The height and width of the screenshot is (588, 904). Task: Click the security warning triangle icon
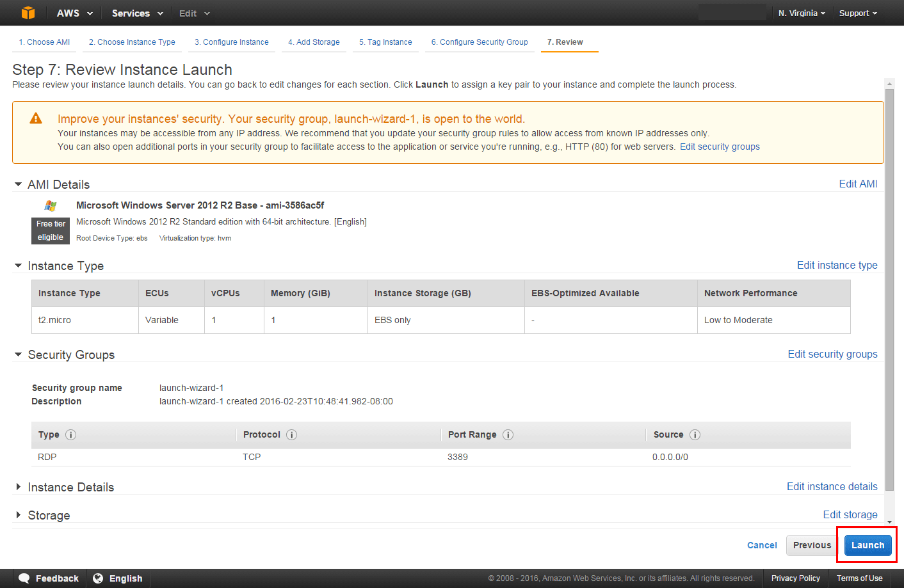[x=35, y=118]
